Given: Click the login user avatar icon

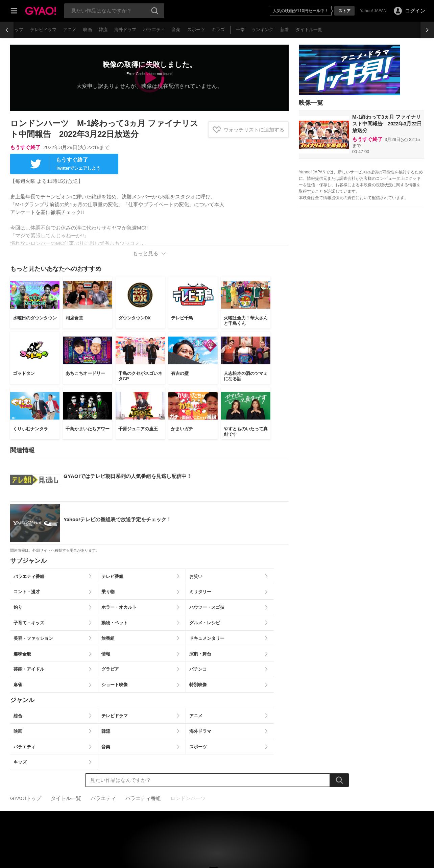Looking at the screenshot, I should [398, 11].
